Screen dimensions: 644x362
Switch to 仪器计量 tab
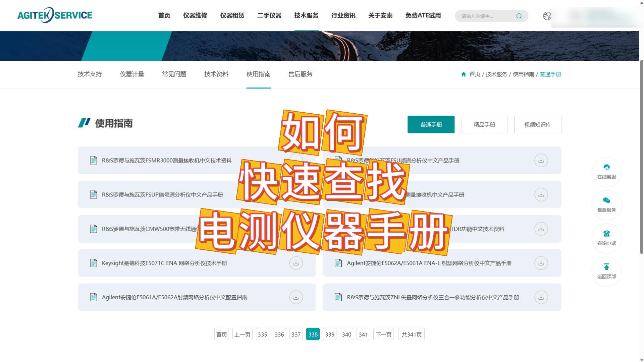[x=132, y=74]
